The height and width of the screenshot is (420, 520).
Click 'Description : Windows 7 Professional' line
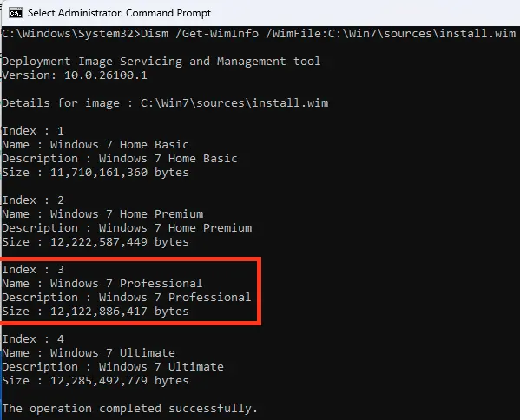(x=127, y=298)
